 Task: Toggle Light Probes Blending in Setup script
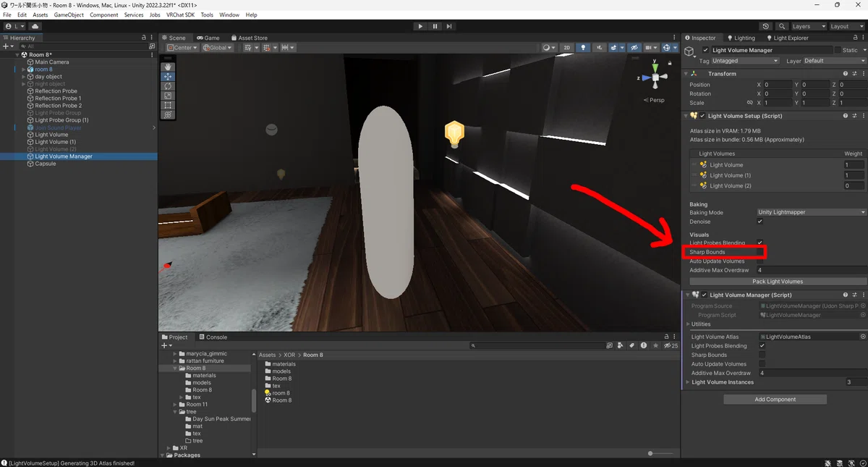(x=759, y=243)
